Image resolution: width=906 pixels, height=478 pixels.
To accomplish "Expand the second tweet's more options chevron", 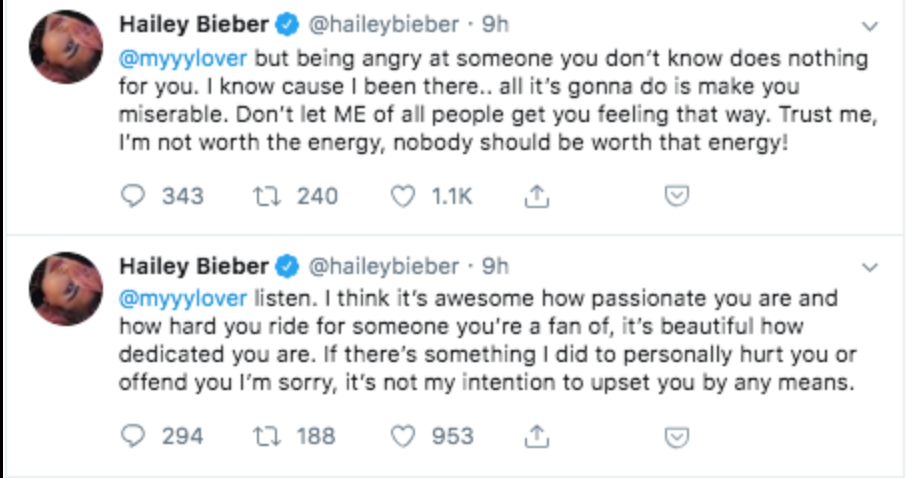I will tap(870, 267).
